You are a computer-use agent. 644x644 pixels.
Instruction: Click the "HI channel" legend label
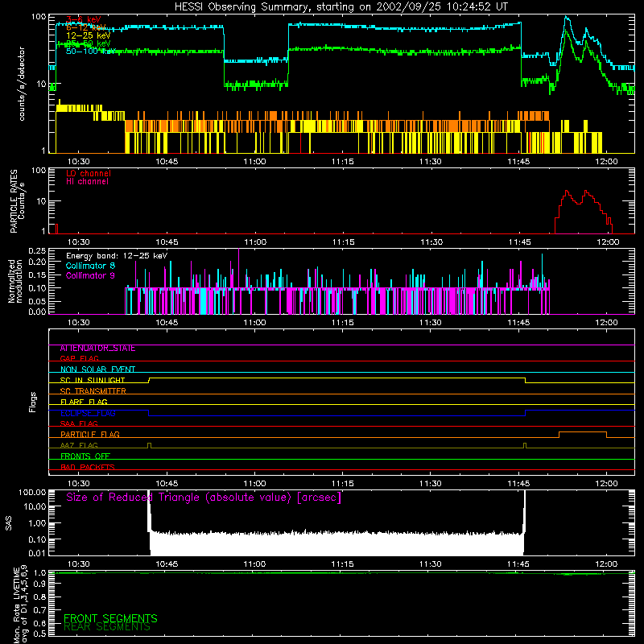pos(87,181)
